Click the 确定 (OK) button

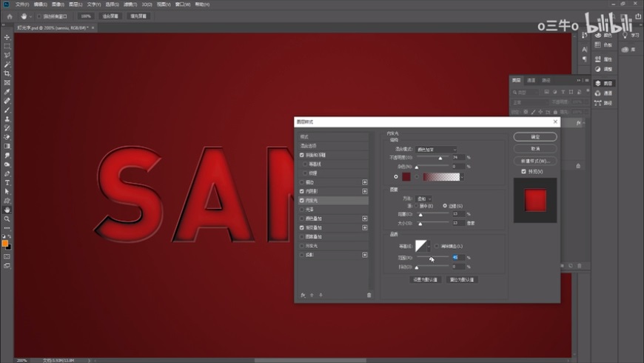535,137
